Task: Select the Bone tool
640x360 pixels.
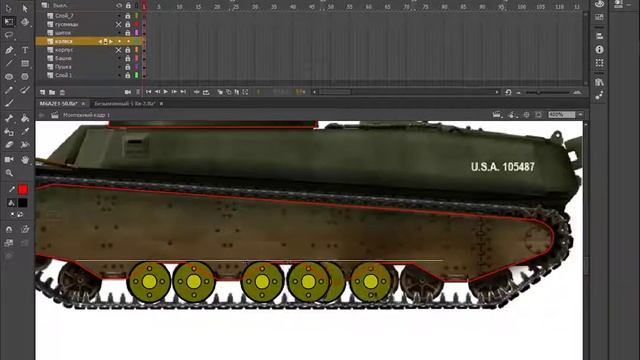Action: point(9,118)
